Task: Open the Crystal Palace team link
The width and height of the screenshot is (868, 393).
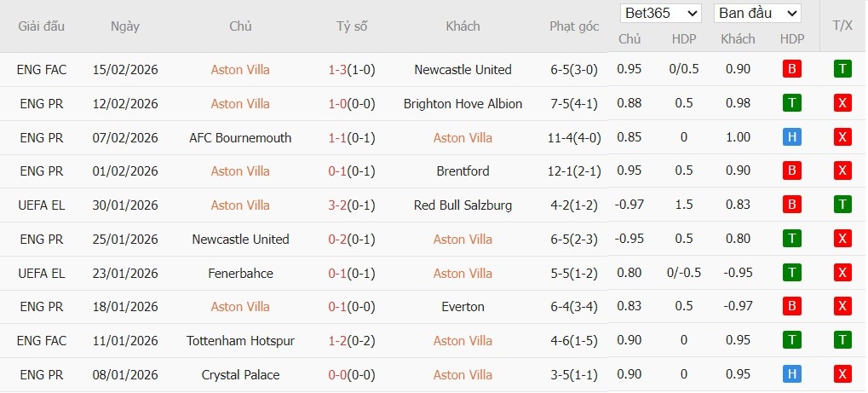Action: [240, 375]
